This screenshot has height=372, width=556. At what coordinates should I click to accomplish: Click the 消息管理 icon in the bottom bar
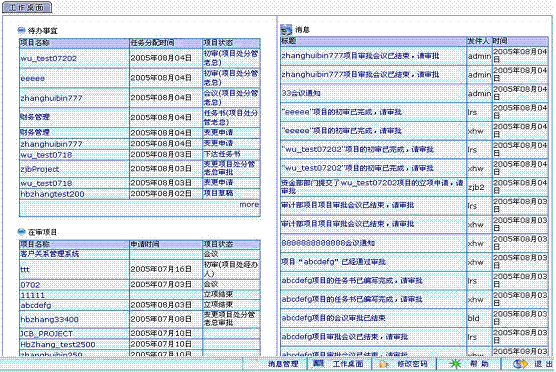255,364
